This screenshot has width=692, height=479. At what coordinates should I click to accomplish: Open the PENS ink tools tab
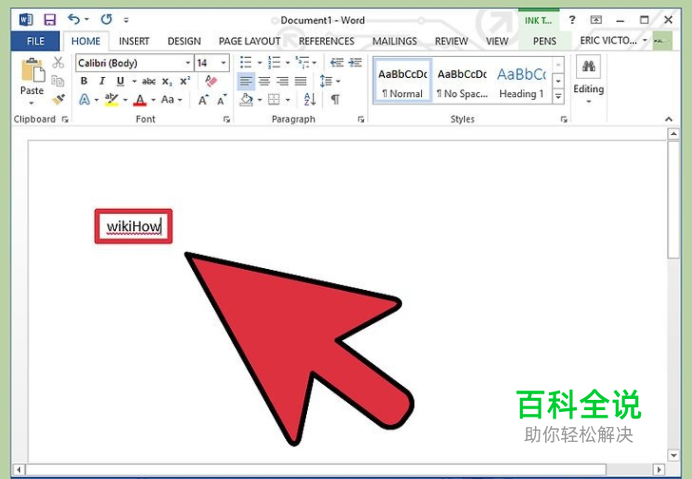(x=544, y=41)
